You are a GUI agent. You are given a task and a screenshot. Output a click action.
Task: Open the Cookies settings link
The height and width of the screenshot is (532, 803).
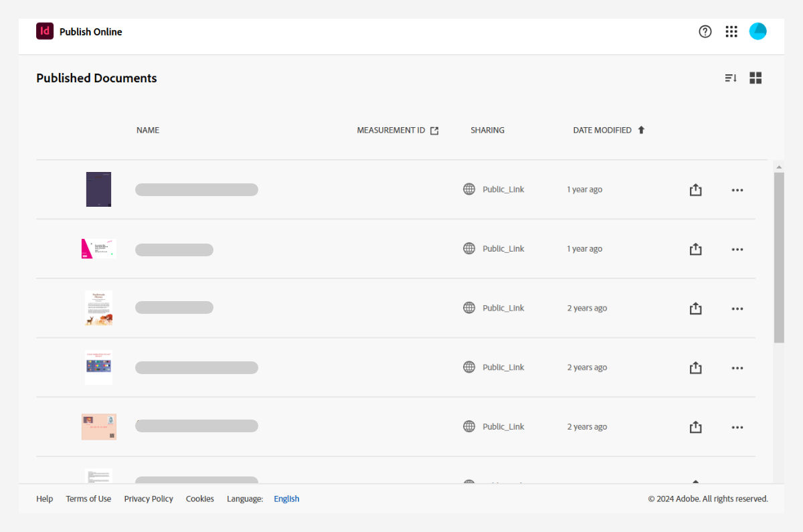199,499
